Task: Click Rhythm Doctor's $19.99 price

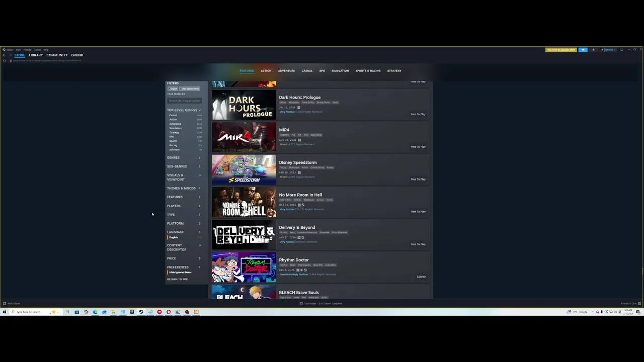Action: click(x=421, y=277)
